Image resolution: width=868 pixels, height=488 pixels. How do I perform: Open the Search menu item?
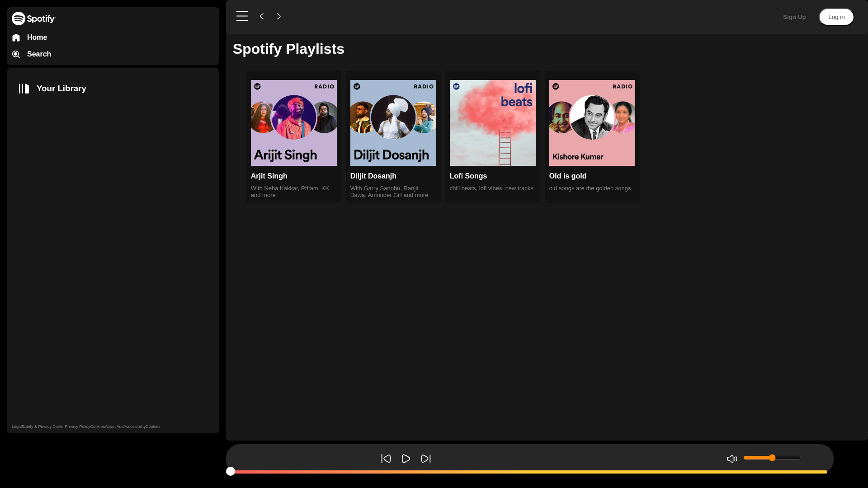39,54
